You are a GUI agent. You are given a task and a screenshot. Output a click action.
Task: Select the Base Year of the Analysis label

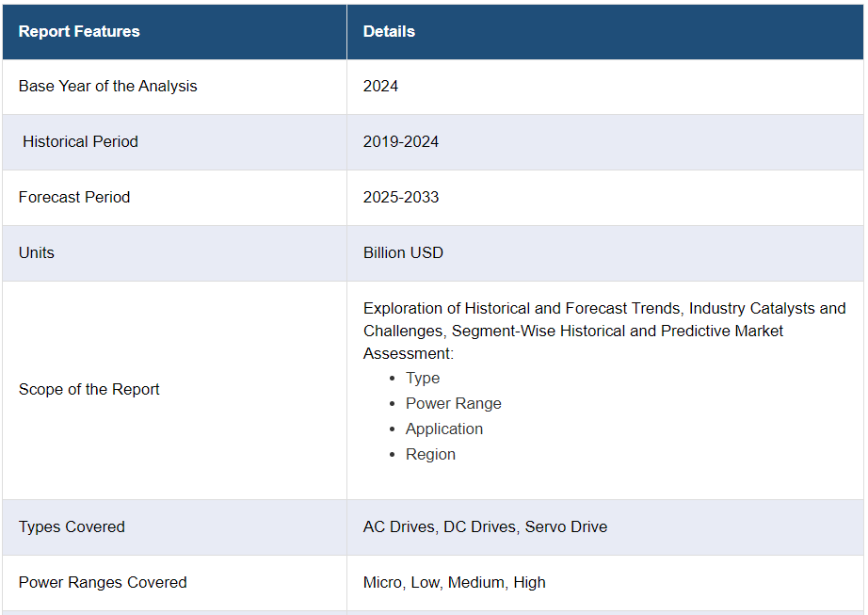[107, 86]
